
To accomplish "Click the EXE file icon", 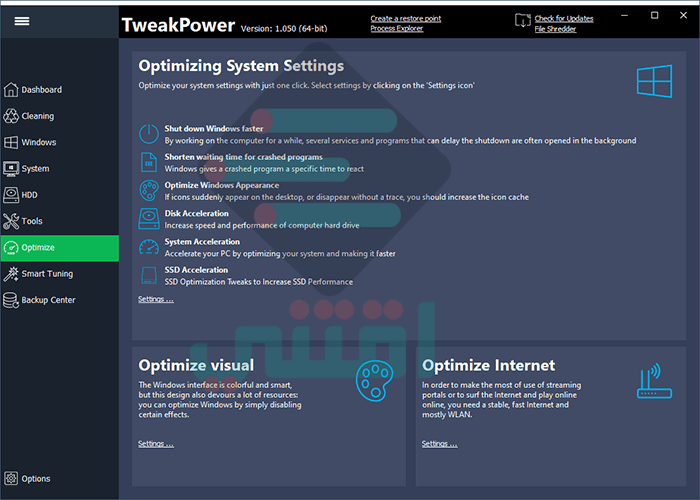I will (x=149, y=162).
